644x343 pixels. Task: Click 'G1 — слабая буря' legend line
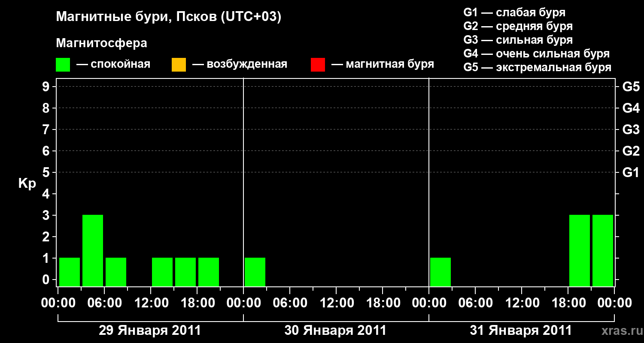514,12
